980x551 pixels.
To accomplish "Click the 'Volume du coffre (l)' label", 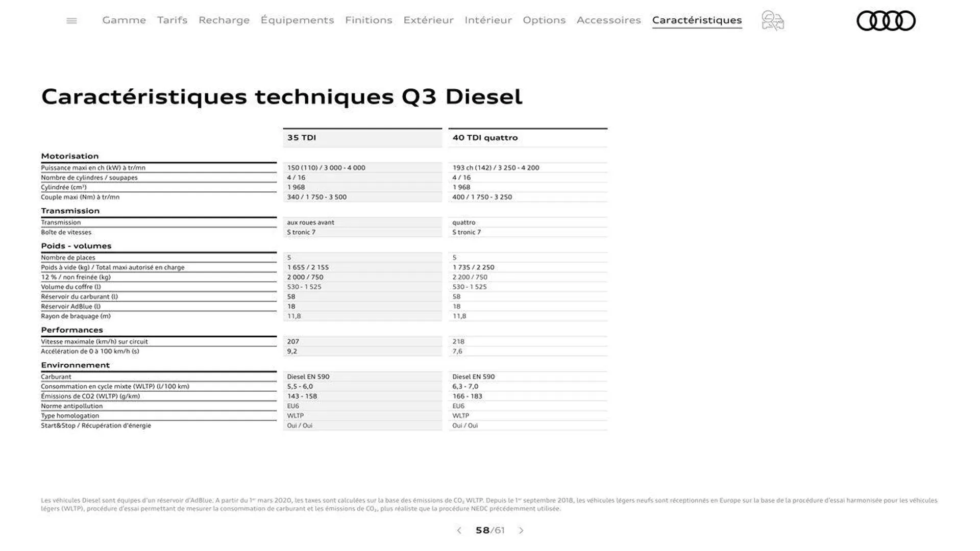I will tap(71, 287).
